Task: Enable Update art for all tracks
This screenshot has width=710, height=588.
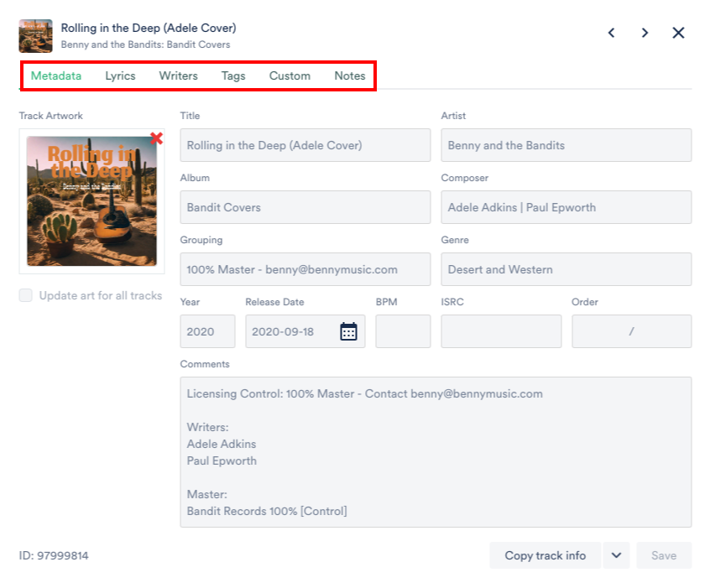Action: [x=25, y=295]
